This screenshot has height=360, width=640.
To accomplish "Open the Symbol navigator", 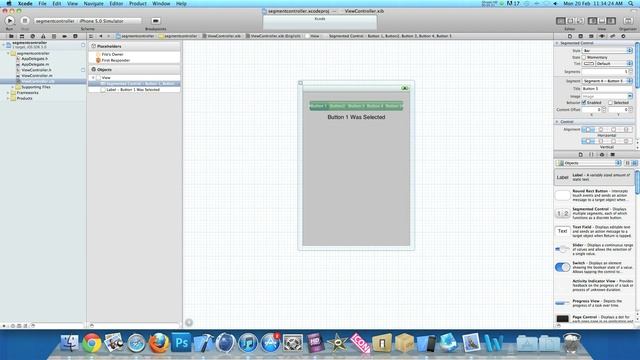I will point(22,36).
